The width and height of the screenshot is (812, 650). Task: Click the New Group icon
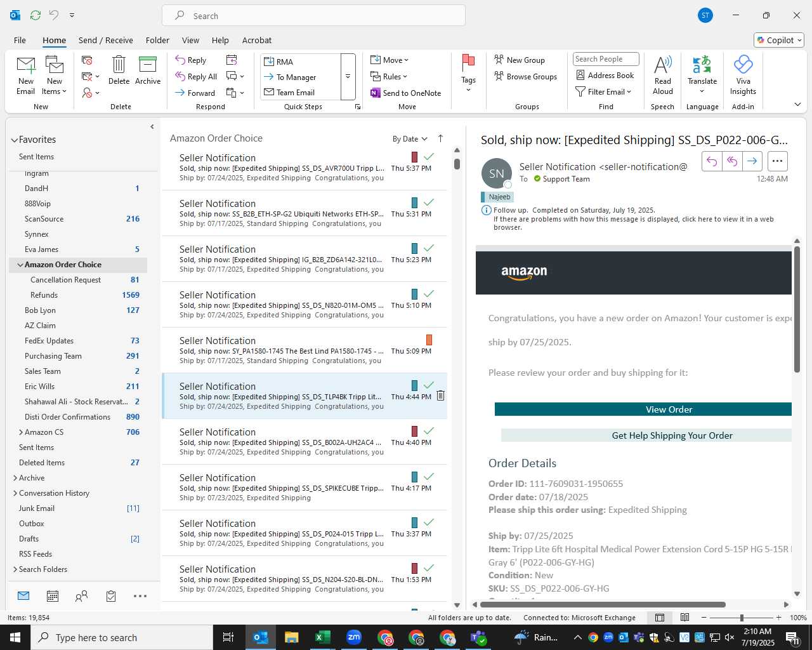499,60
